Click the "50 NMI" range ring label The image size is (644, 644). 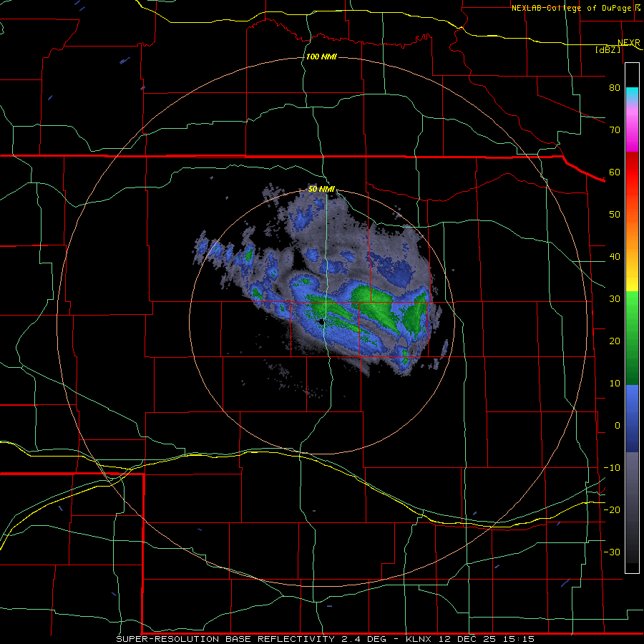pos(321,189)
